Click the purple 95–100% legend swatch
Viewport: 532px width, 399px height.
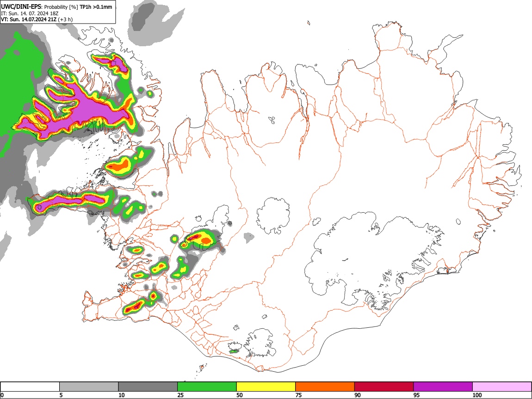(443, 387)
